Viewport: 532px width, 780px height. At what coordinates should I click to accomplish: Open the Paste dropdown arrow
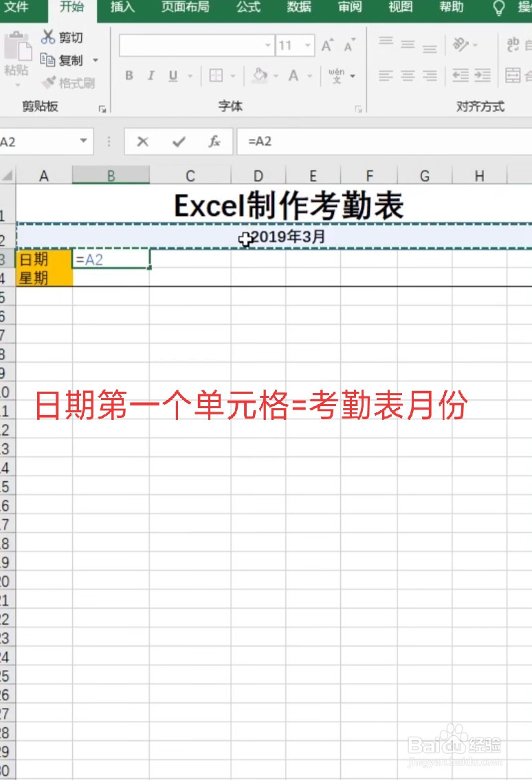click(x=17, y=85)
